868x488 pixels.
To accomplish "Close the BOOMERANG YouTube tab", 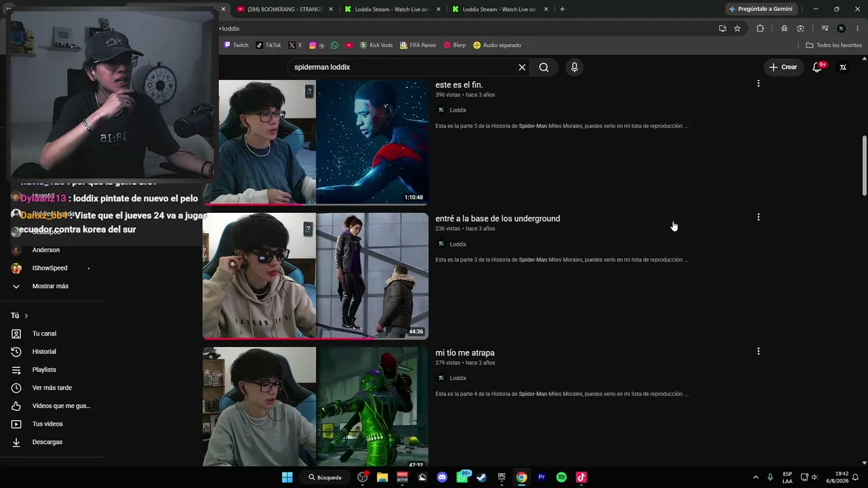I will point(331,9).
